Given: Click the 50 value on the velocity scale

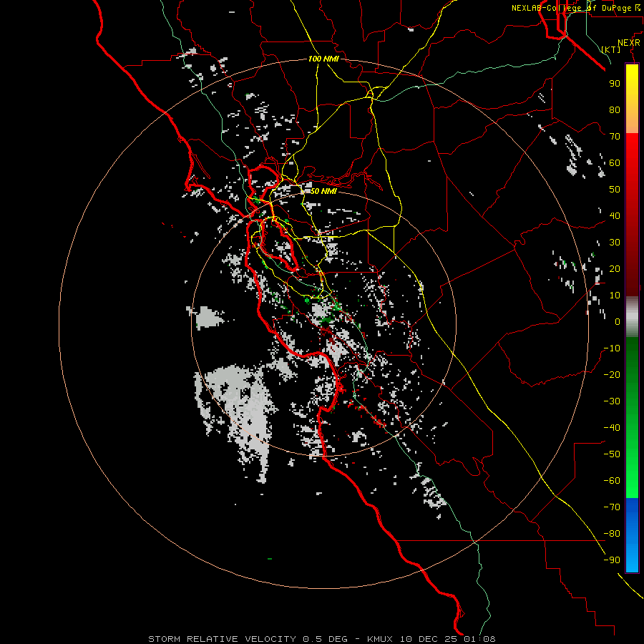Looking at the screenshot, I should click(x=615, y=190).
